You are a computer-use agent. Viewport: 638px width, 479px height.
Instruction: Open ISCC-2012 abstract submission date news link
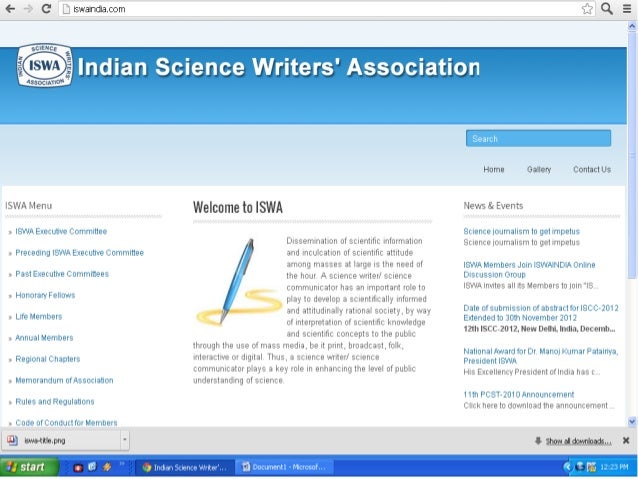pyautogui.click(x=541, y=313)
